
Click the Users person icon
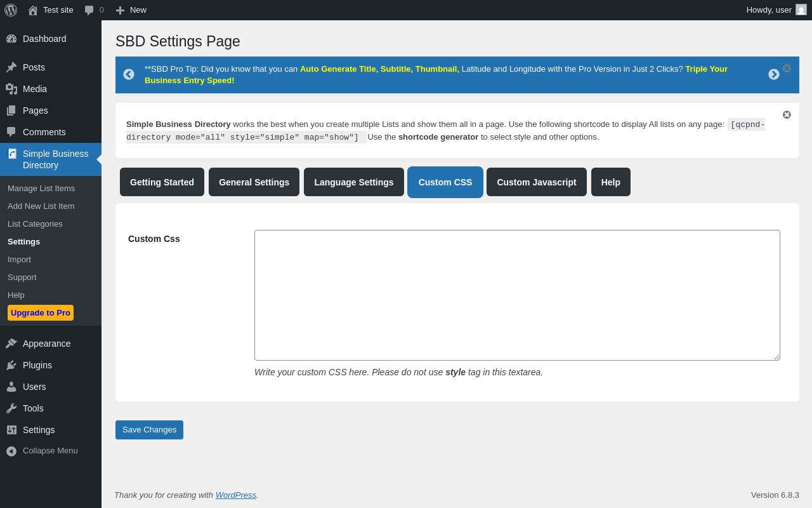11,387
